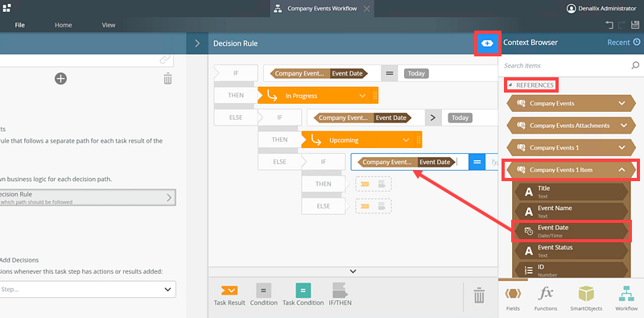Select the Event Status field
Image resolution: width=644 pixels, height=318 pixels.
point(572,250)
